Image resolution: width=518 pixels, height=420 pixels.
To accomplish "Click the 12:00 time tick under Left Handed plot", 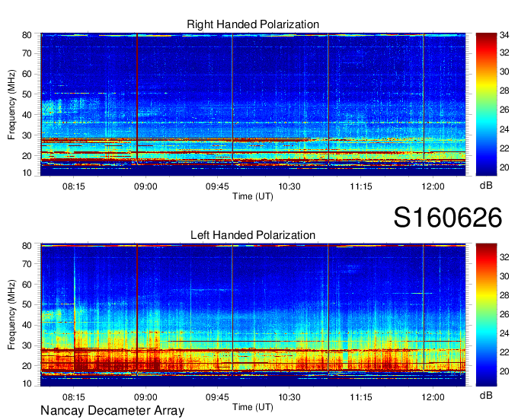I will (433, 397).
